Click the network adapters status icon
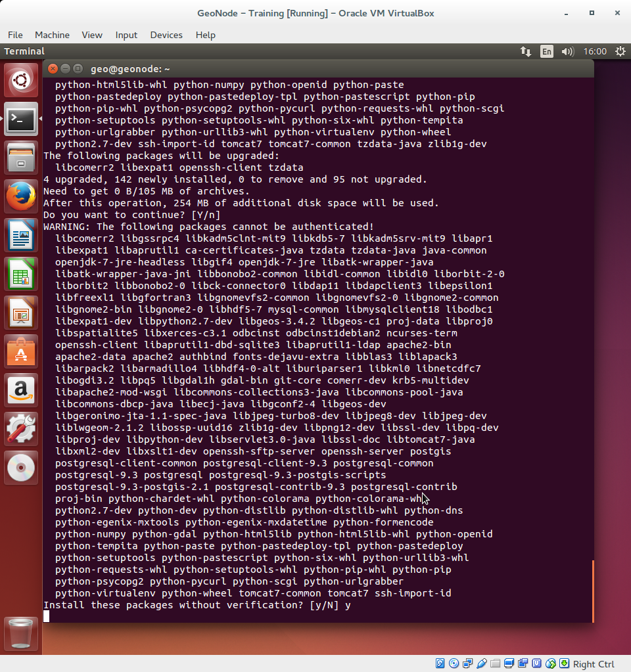This screenshot has width=631, height=672. [x=467, y=663]
